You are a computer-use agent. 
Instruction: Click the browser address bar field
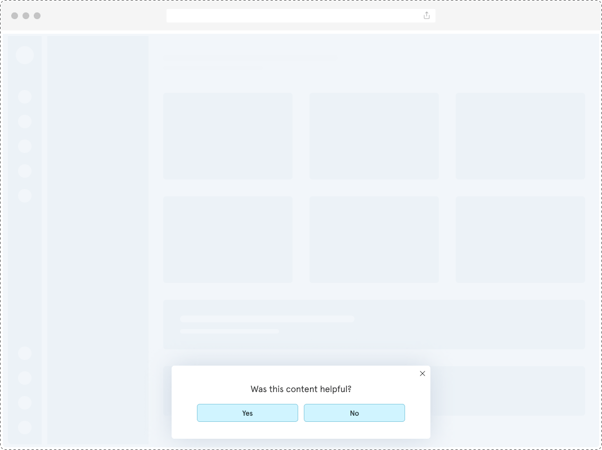tap(301, 16)
